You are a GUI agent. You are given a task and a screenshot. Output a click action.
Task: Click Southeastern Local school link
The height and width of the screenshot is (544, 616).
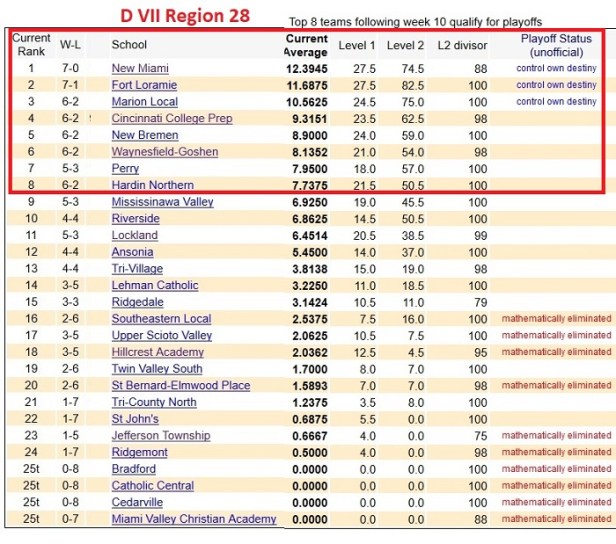tap(160, 319)
